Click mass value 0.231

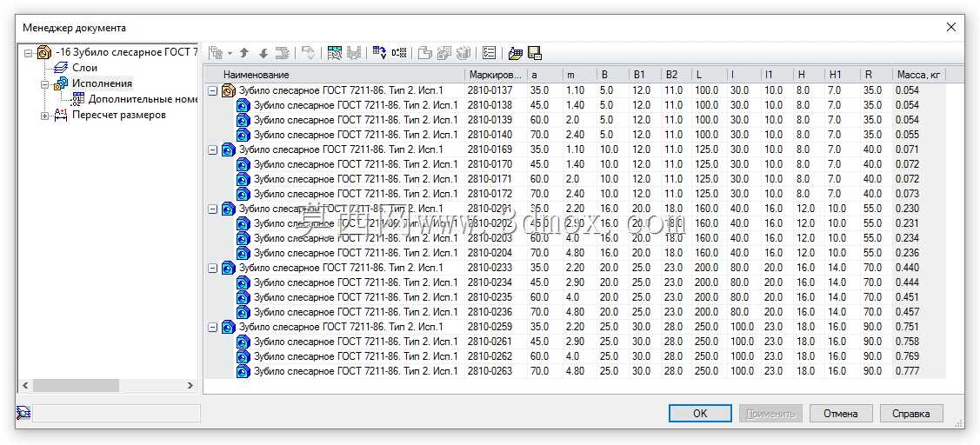[x=908, y=223]
